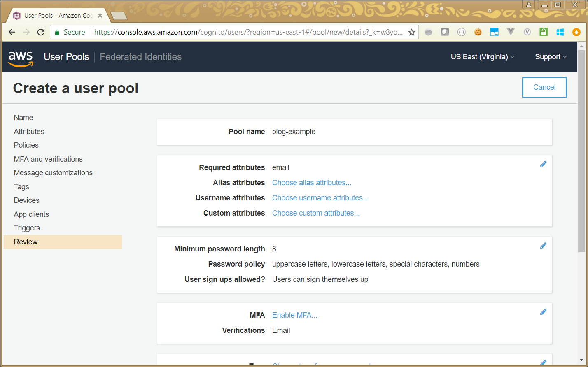Expand the US East (Virginia) region dropdown
The image size is (588, 367).
482,57
